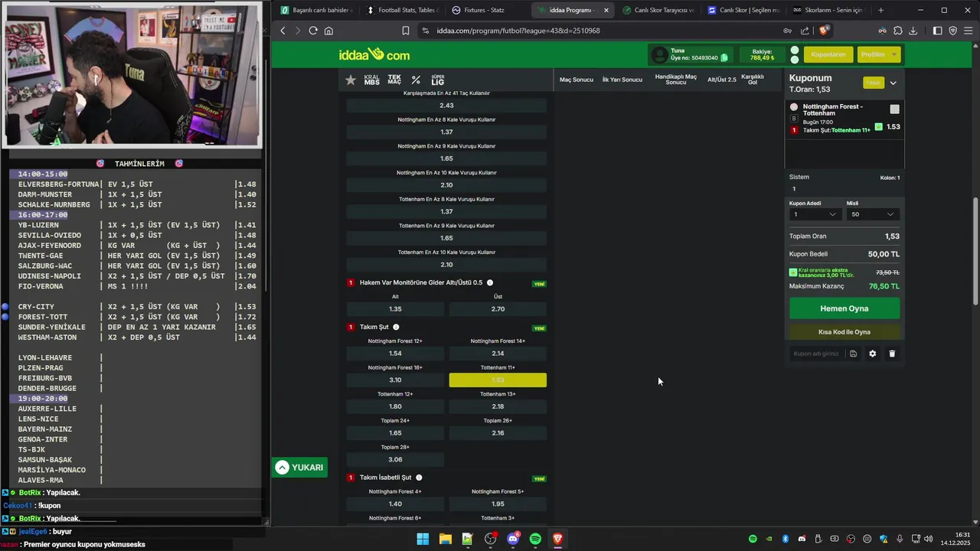Select the Süper Lig filter
Image resolution: width=980 pixels, height=551 pixels.
437,80
